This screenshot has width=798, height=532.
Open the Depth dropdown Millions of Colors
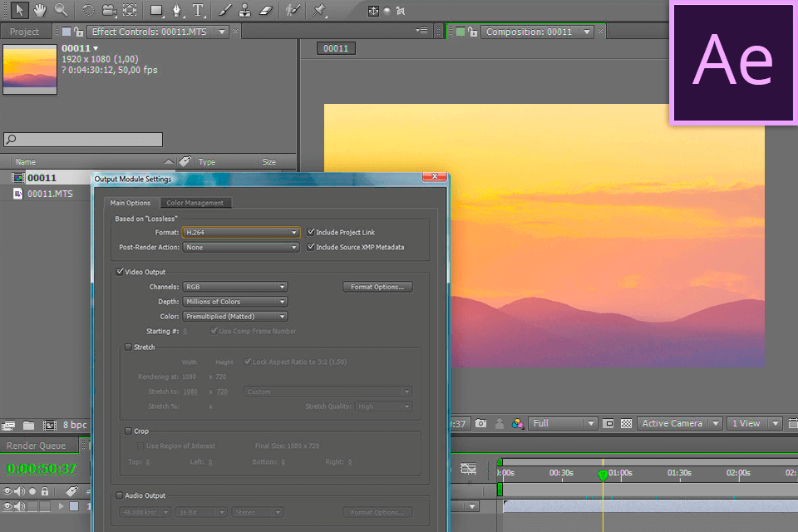pyautogui.click(x=235, y=302)
